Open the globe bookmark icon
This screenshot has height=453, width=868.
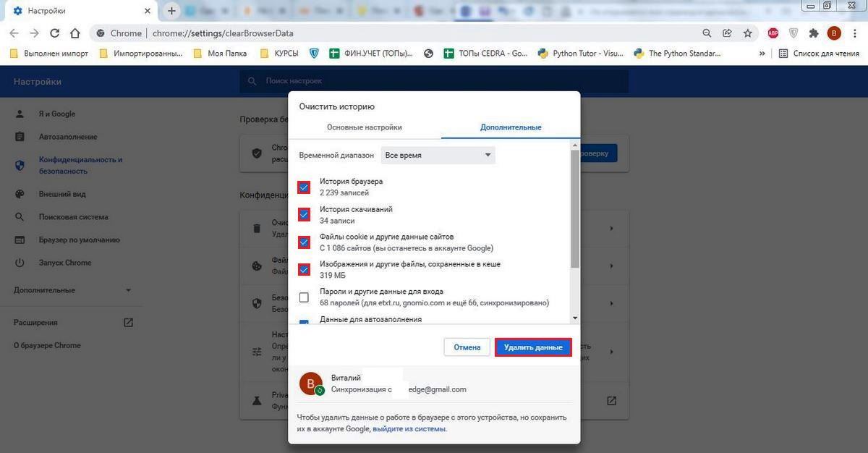(428, 53)
